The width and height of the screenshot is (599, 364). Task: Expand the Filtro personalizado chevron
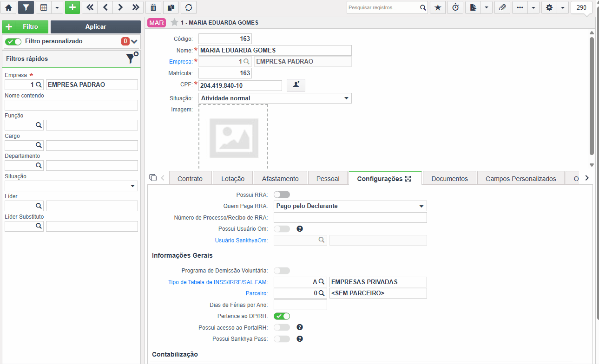coord(134,41)
